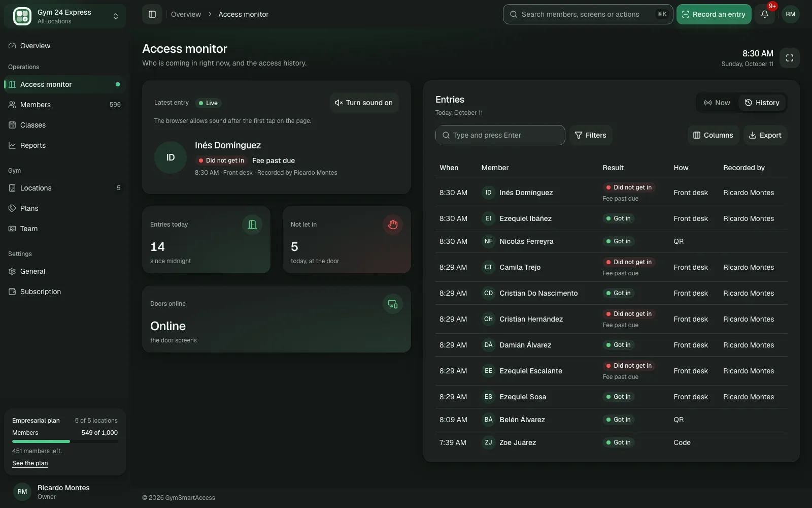812x508 pixels.
Task: Click the Not let in hand icon
Action: [393, 225]
